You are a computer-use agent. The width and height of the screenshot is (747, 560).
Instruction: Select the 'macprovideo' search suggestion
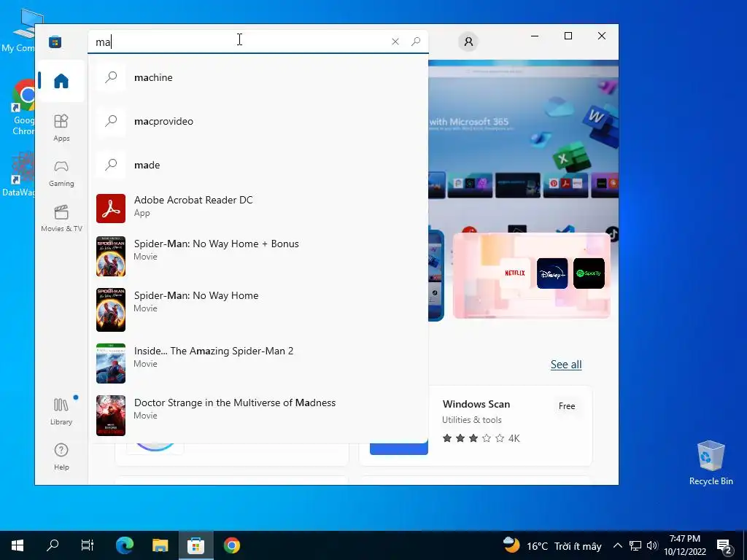pos(258,121)
